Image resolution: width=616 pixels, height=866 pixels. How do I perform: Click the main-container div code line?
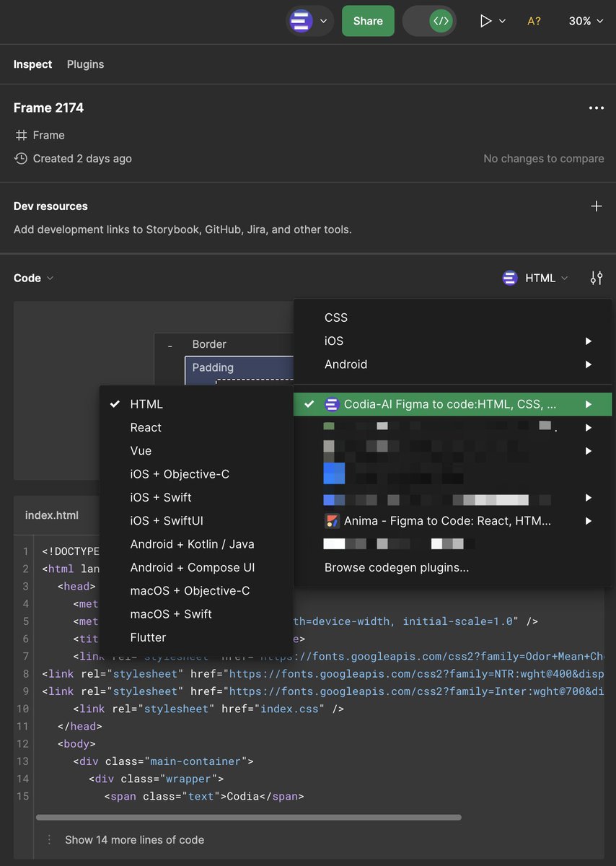[163, 761]
